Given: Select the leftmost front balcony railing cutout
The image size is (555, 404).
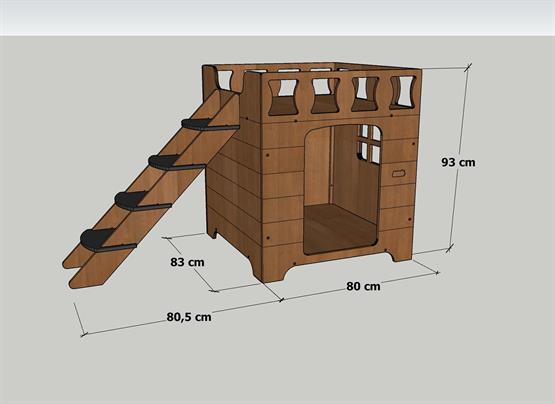Looking at the screenshot, I should (282, 97).
